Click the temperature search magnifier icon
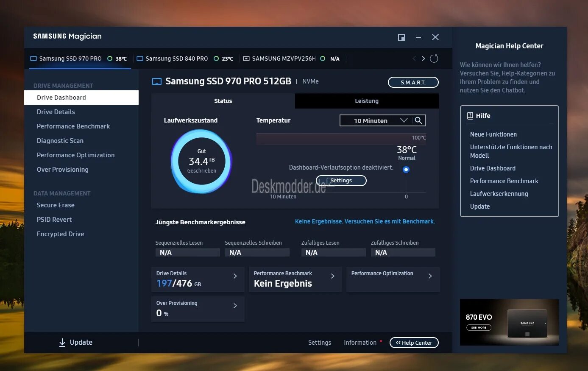Viewport: 588px width, 371px height. coord(418,120)
